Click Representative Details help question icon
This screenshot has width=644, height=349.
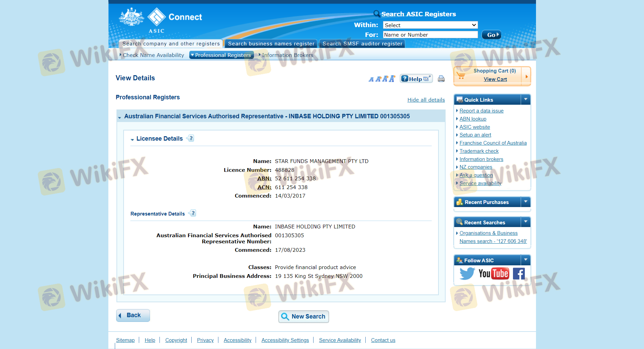193,213
